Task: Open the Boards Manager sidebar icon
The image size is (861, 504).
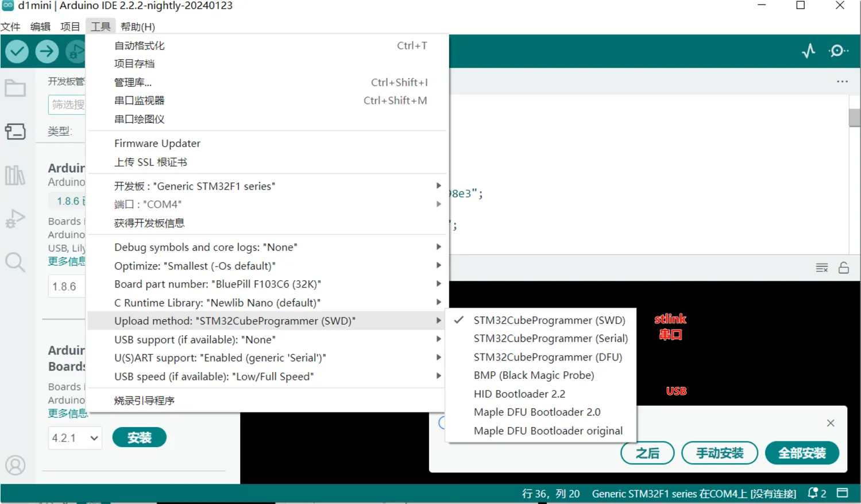Action: coord(16,131)
